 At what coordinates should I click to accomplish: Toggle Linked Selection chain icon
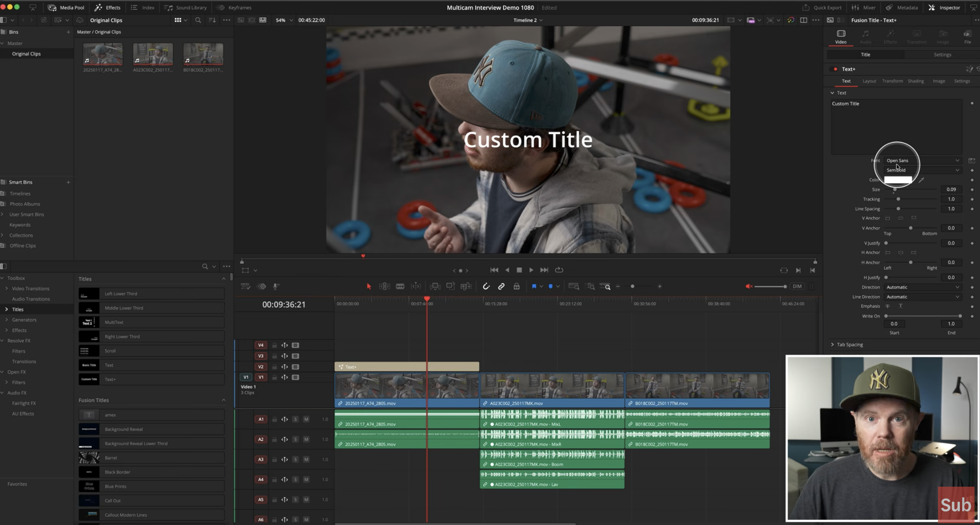click(501, 286)
